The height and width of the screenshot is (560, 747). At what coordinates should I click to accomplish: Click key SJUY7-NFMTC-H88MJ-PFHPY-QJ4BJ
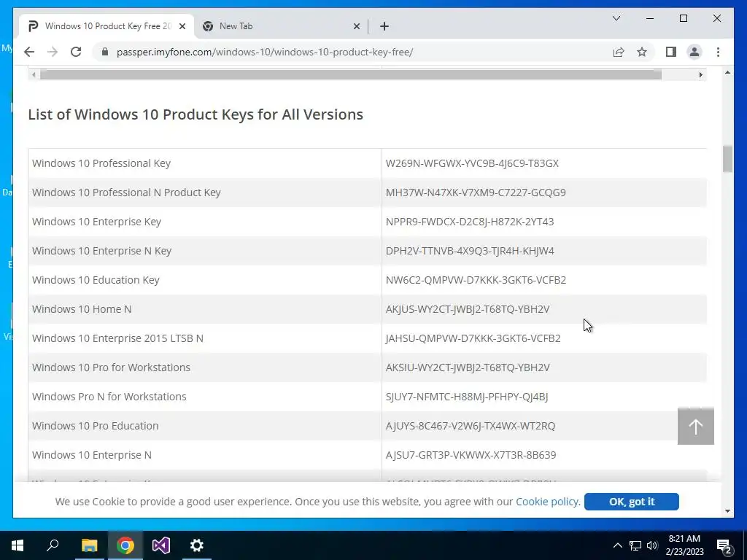pos(467,397)
